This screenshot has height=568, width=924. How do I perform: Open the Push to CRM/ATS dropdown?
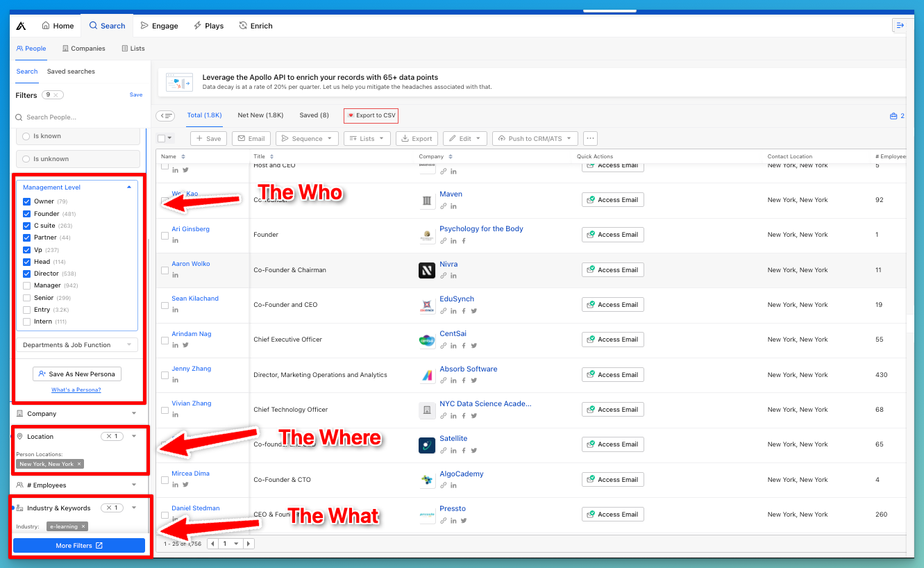[x=535, y=138]
